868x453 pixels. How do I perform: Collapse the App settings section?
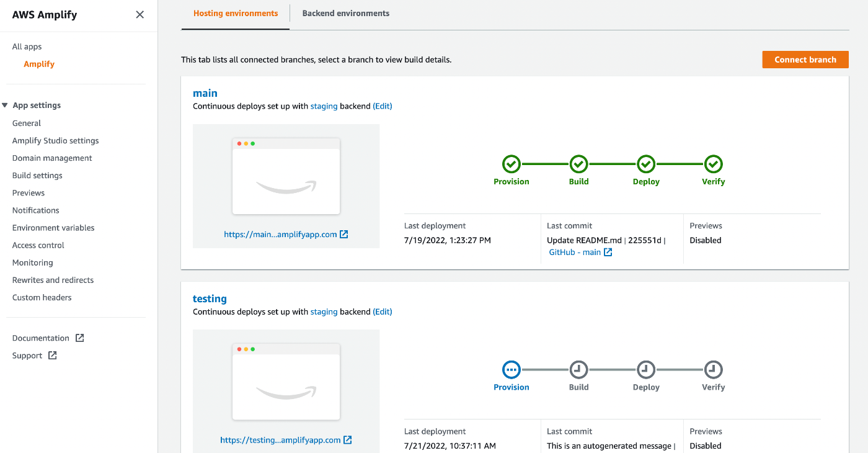tap(6, 105)
